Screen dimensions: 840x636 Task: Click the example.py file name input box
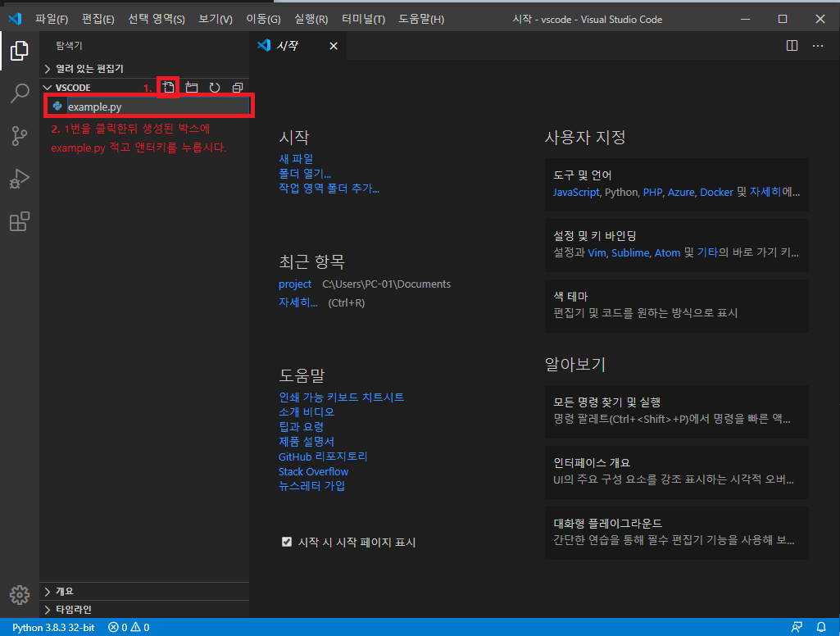coord(158,107)
